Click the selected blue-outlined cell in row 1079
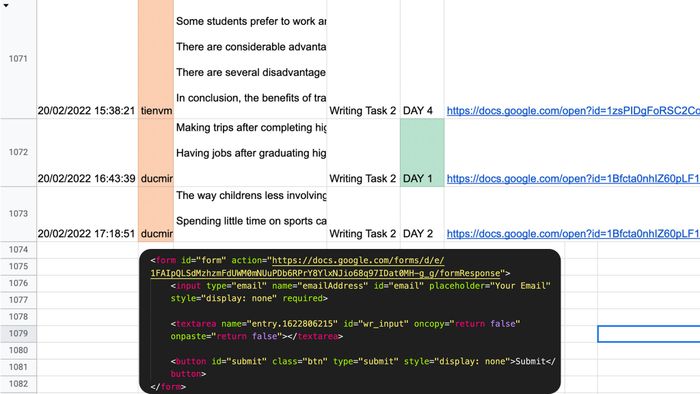The image size is (700, 394). (x=649, y=334)
